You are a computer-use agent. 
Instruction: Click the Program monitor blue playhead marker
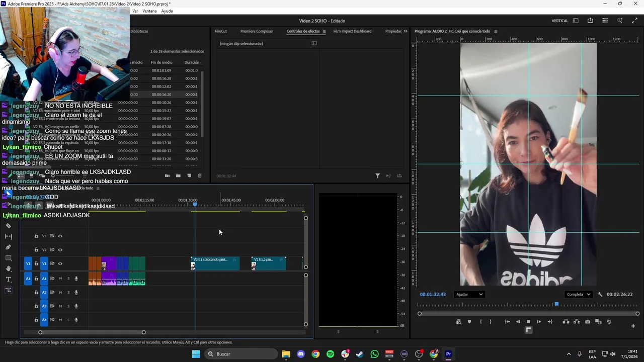pyautogui.click(x=556, y=304)
